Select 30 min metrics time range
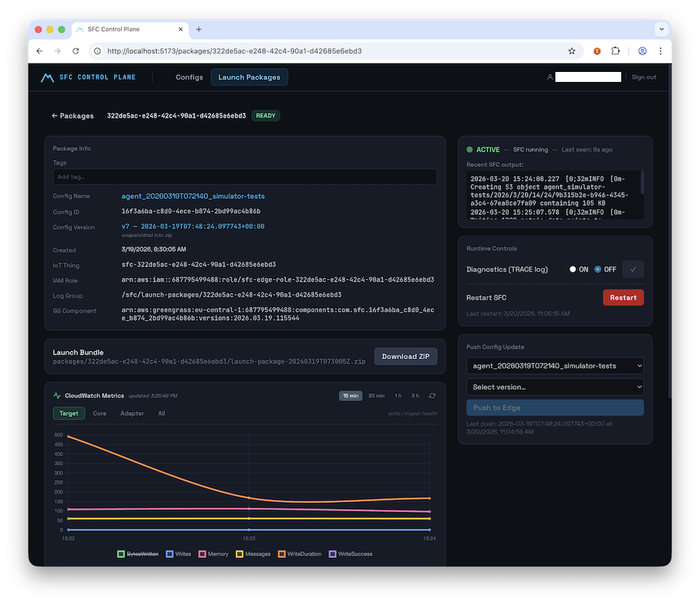 pyautogui.click(x=376, y=396)
